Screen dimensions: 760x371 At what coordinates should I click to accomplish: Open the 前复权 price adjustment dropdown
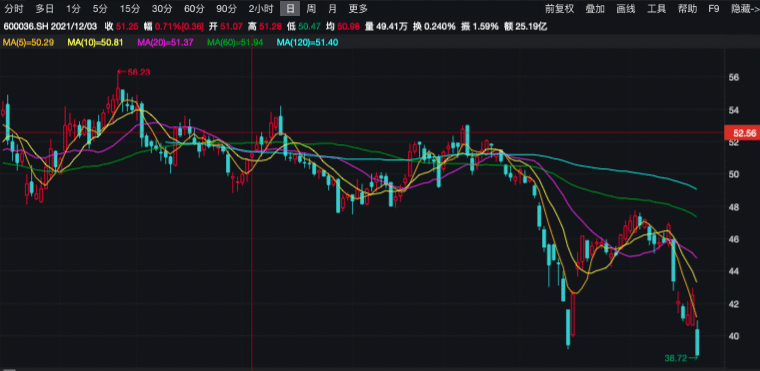click(x=559, y=8)
